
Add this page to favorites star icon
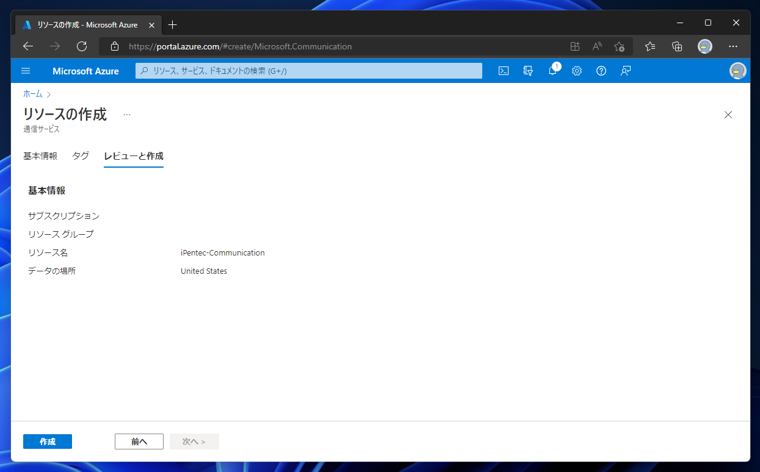pos(619,47)
